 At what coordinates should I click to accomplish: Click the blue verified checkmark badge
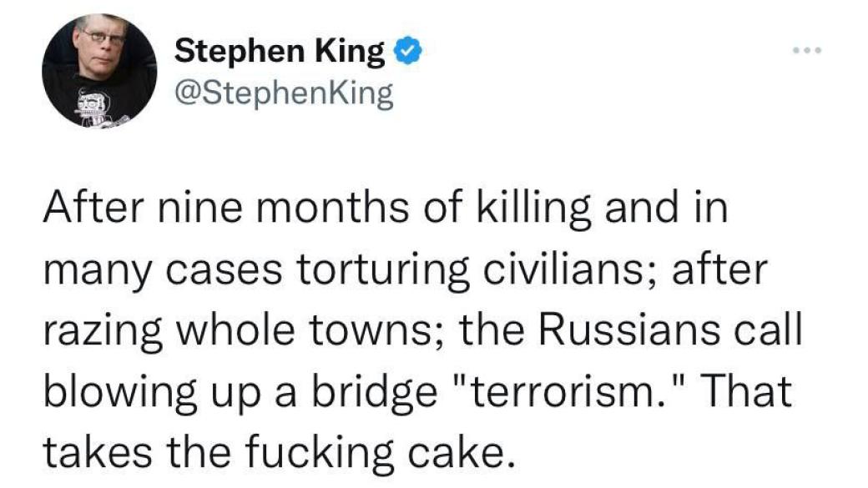404,53
